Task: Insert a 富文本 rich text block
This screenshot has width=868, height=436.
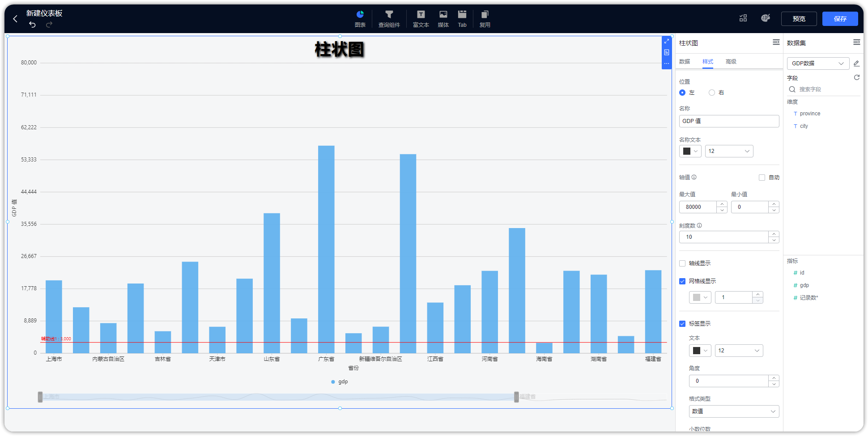Action: pyautogui.click(x=421, y=19)
